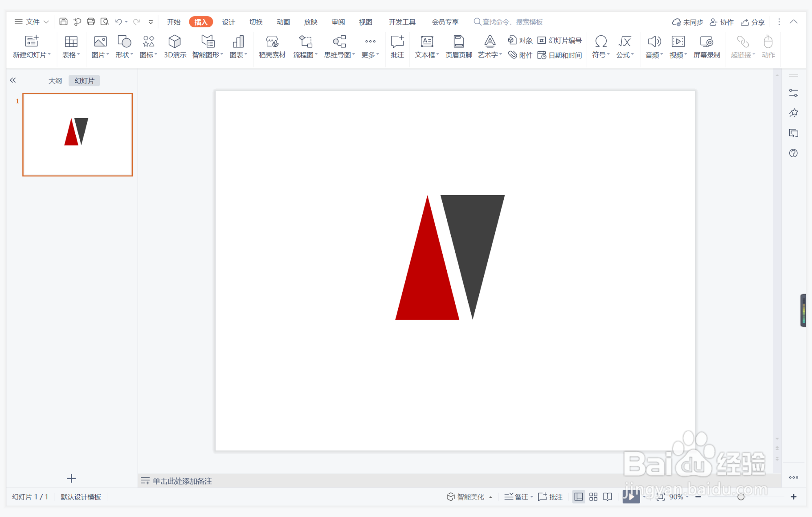812x517 pixels.
Task: Click the Formula (公式) icon
Action: point(625,41)
